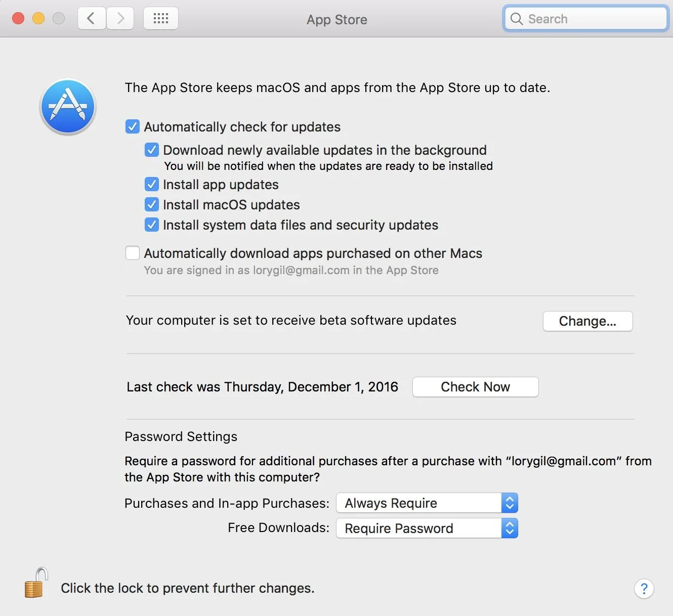Viewport: 673px width, 616px height.
Task: Enable automatically download apps purchased on other Macs
Action: [x=133, y=253]
